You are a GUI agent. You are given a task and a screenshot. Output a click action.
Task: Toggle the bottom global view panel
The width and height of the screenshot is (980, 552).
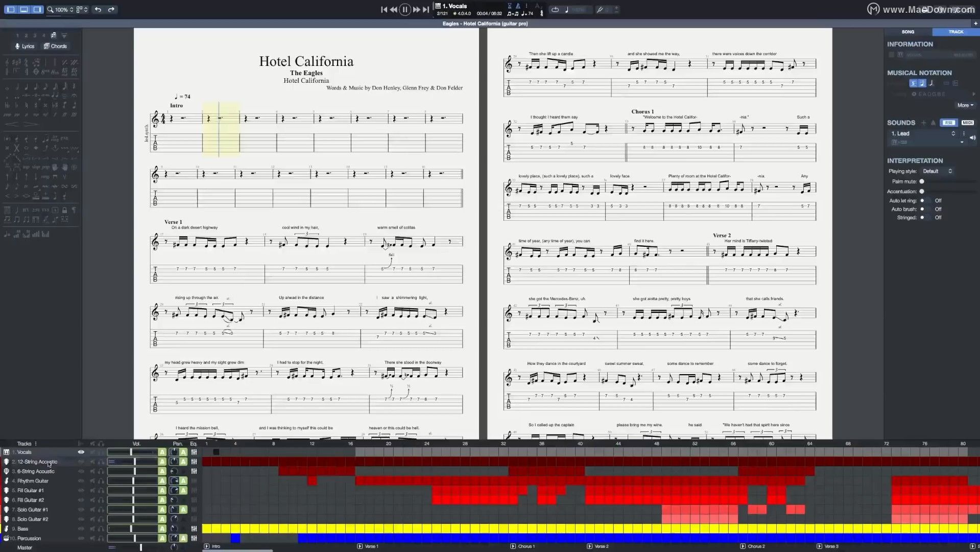click(x=24, y=9)
